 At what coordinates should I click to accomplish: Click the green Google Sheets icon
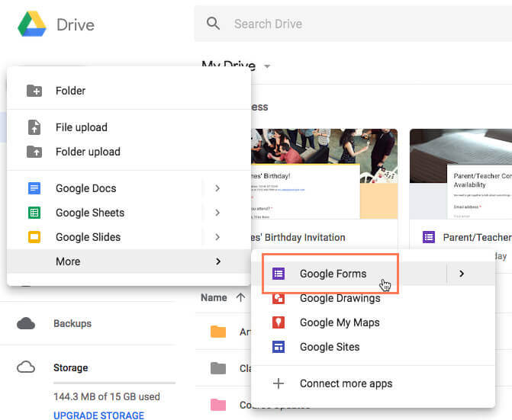pos(34,213)
